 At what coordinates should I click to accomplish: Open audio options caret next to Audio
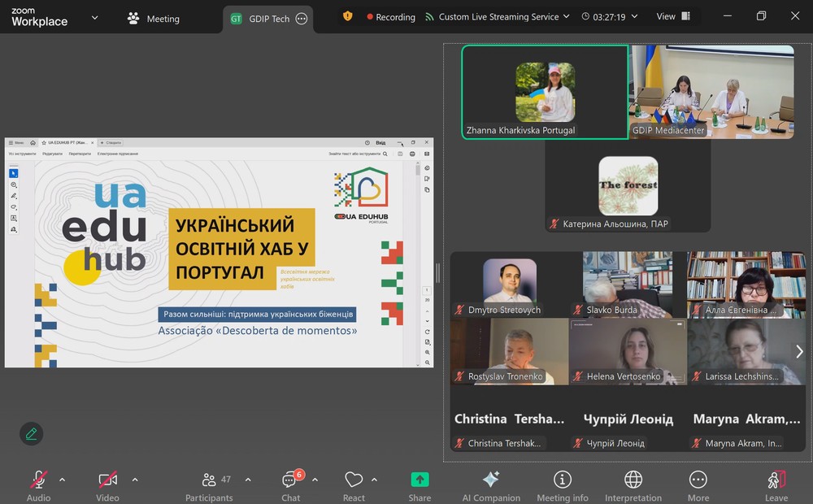(x=63, y=480)
